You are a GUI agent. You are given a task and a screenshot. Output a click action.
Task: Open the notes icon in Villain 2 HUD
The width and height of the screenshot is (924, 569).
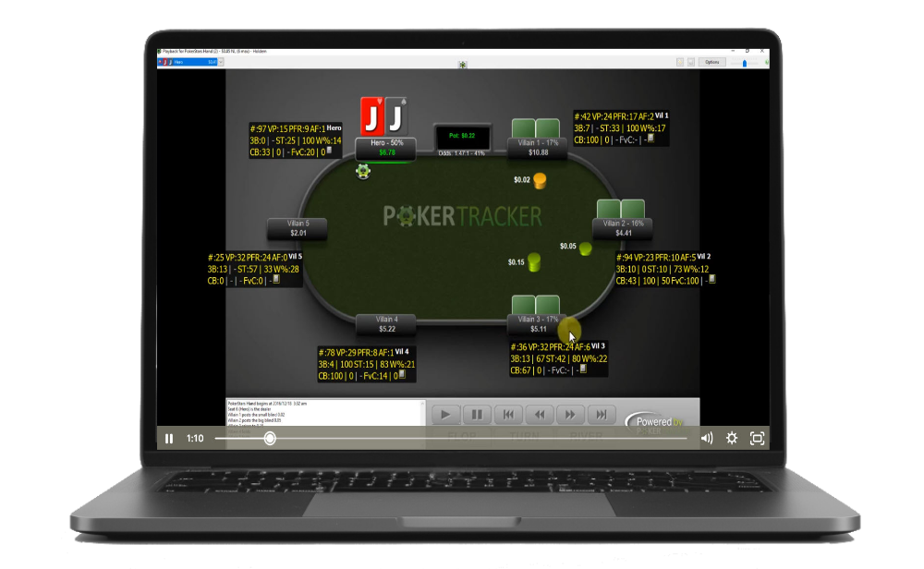[711, 279]
